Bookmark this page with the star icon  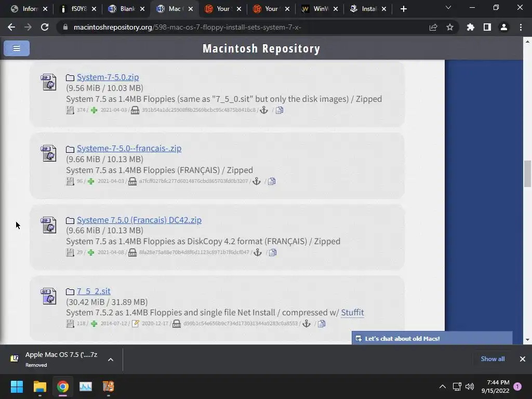click(450, 27)
